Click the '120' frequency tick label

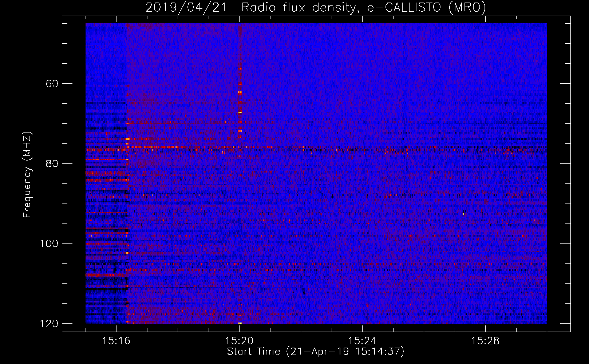click(x=49, y=324)
